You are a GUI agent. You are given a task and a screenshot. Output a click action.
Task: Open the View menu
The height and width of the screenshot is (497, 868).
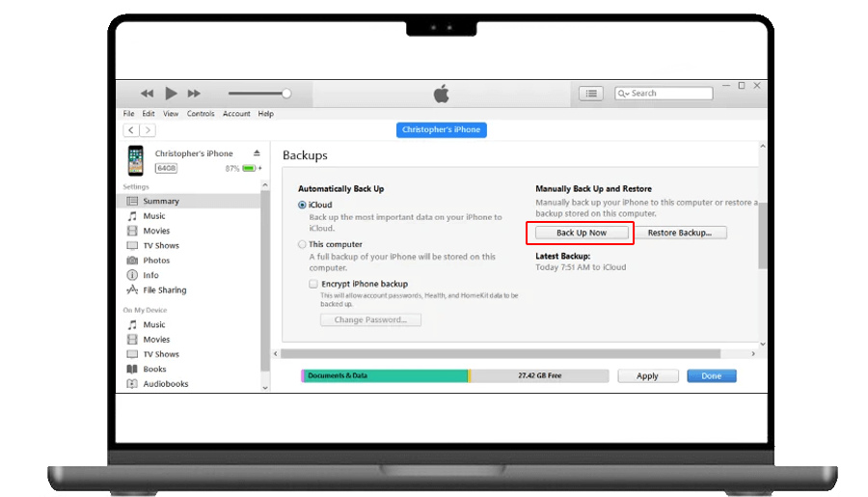[x=171, y=114]
